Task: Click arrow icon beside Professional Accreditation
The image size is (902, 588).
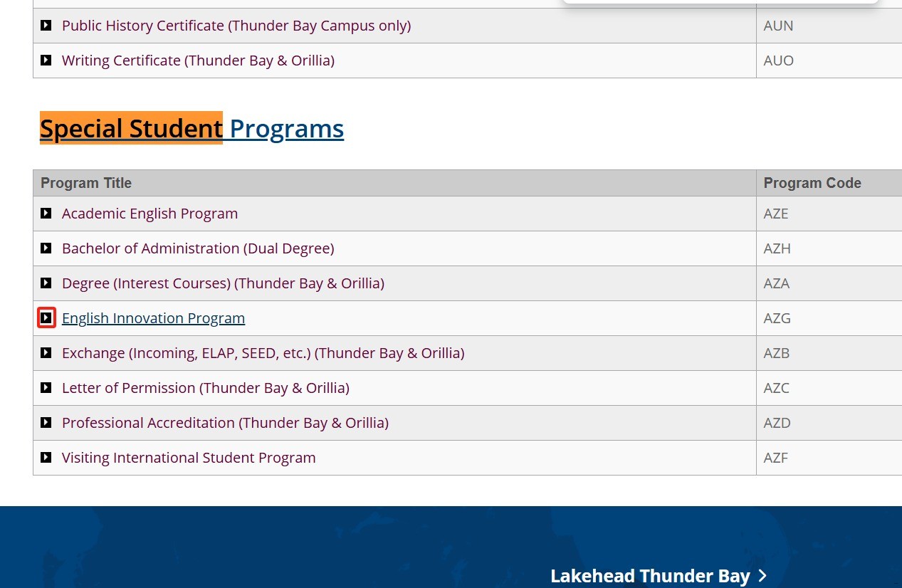Action: point(46,423)
